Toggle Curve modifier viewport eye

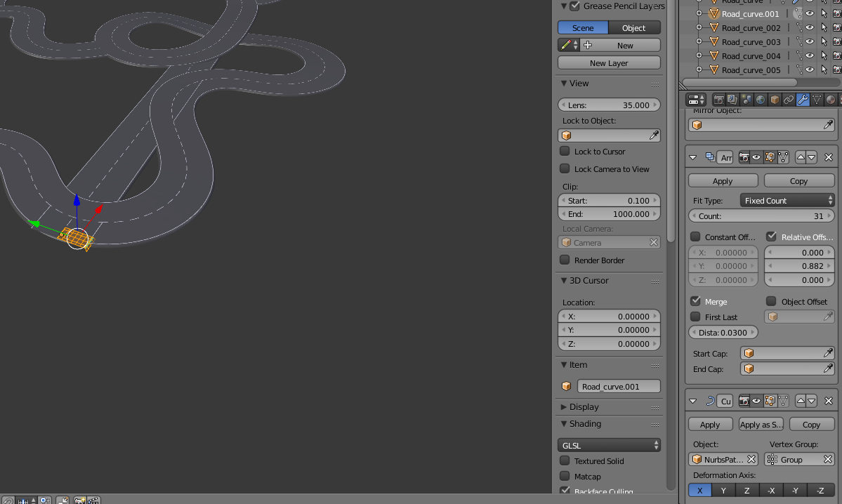click(756, 401)
